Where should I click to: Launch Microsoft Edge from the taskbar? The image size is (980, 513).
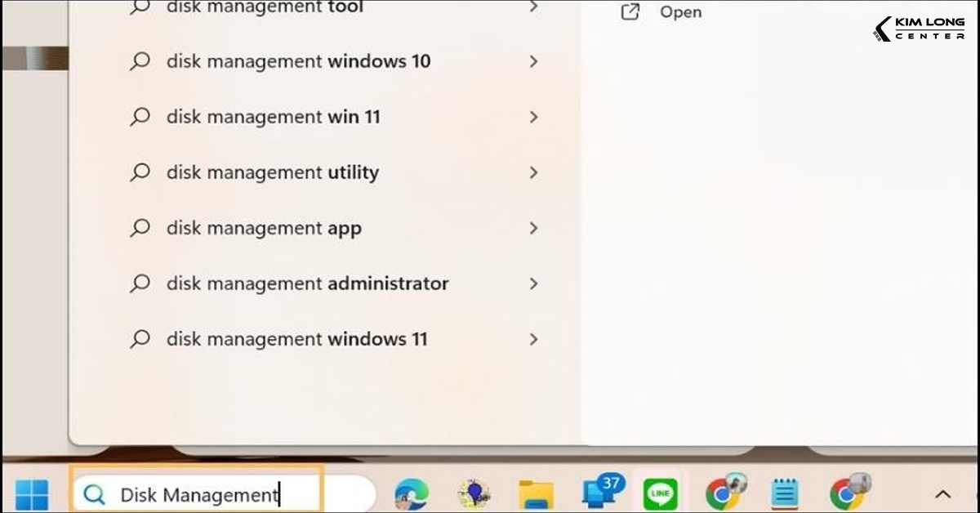[x=411, y=494]
